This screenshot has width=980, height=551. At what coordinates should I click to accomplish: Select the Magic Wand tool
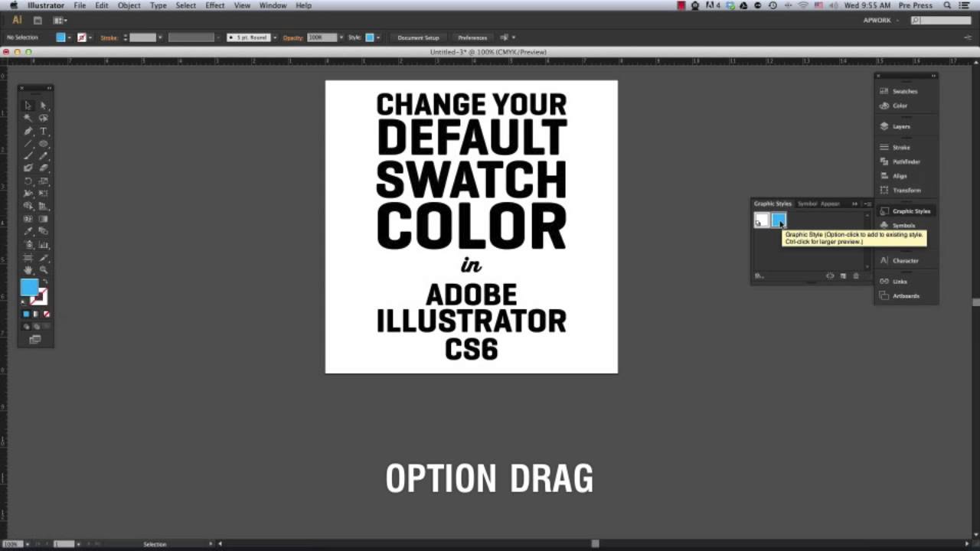pyautogui.click(x=28, y=118)
